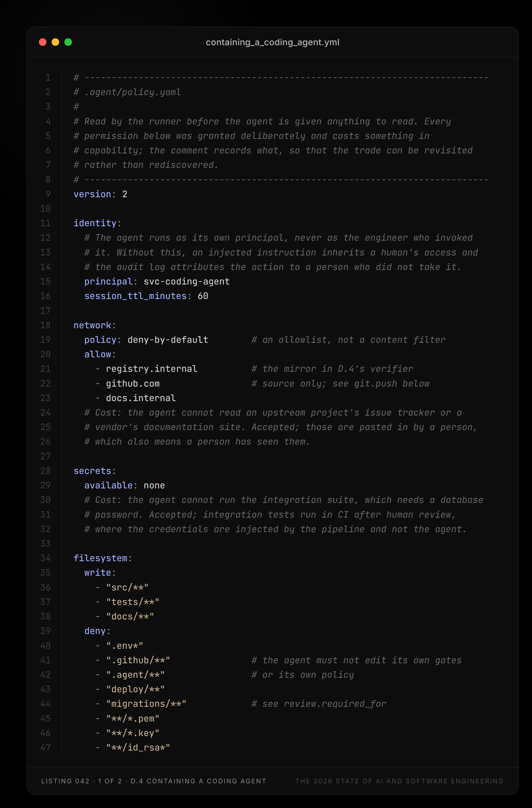Image resolution: width=532 pixels, height=808 pixels.
Task: Click the "registry.internal" allowlist entry
Action: coord(152,369)
